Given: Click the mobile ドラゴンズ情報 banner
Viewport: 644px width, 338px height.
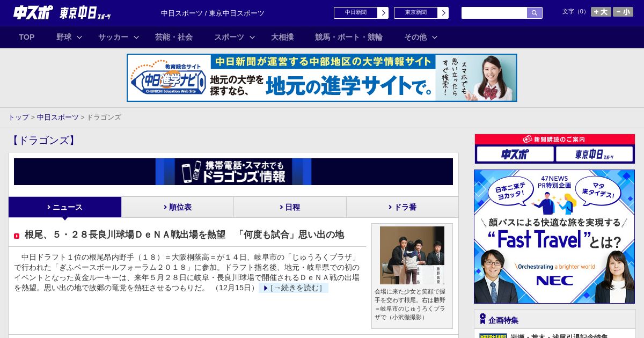Looking at the screenshot, I should point(233,172).
